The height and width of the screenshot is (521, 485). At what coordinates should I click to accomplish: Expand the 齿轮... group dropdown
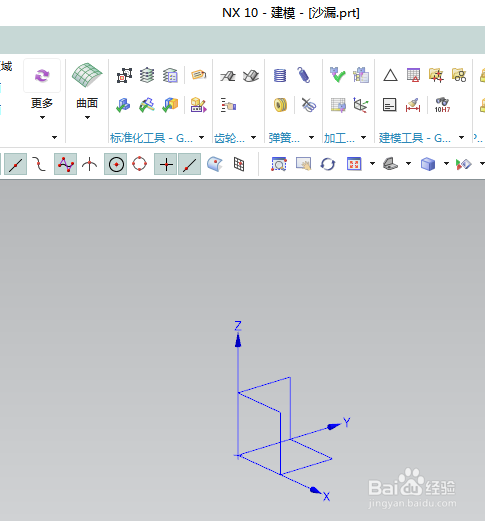coord(253,137)
